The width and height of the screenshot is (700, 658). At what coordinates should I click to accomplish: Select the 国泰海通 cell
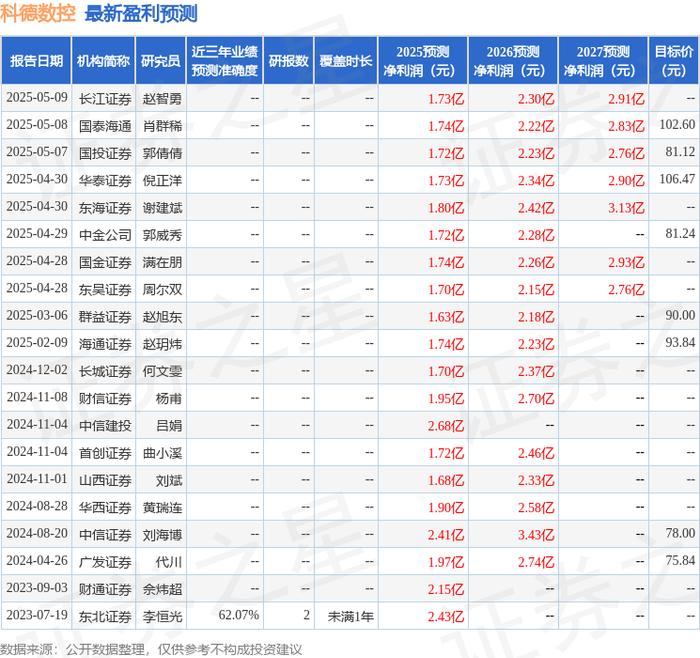105,126
